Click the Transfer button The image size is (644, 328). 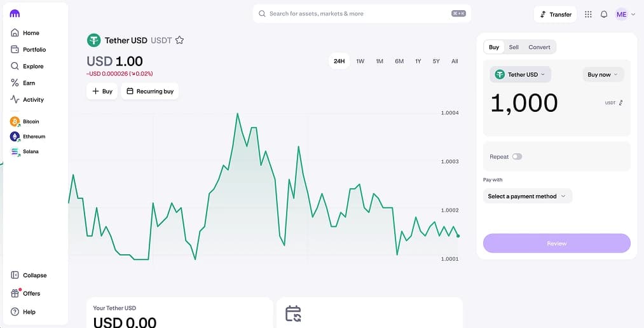(555, 15)
